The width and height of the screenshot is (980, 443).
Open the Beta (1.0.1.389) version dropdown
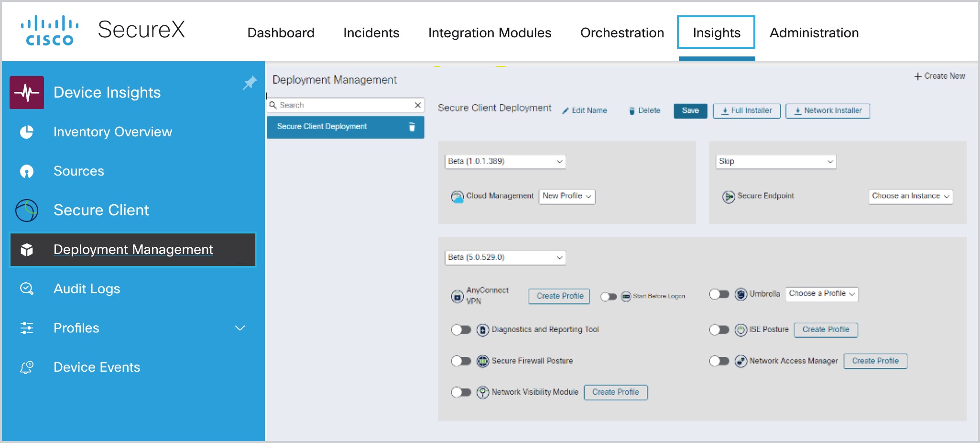pyautogui.click(x=505, y=162)
